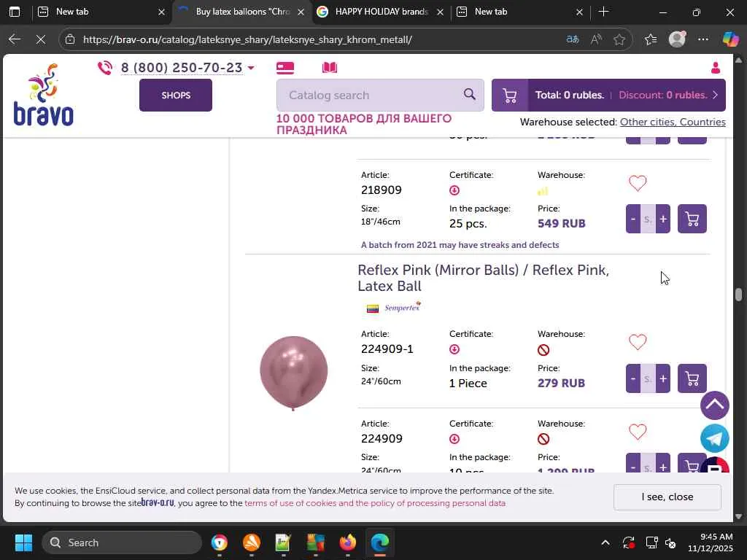Click the search magnifier icon
Screen dimensions: 747x560
pyautogui.click(x=469, y=94)
